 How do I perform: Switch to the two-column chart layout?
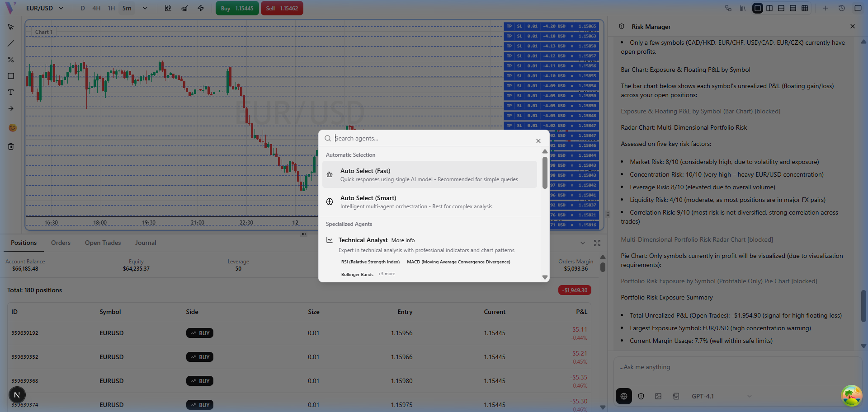769,8
